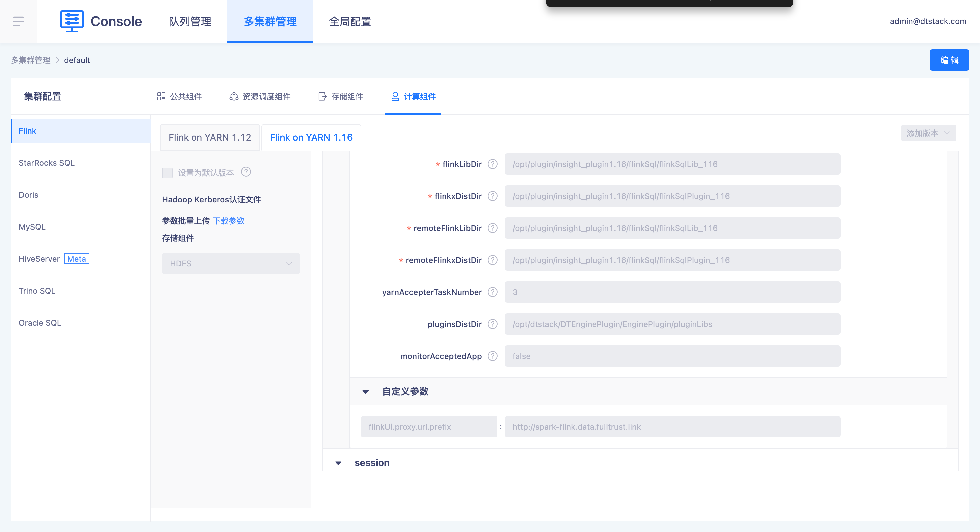Click help icon beside yarnAccepterTaskNumber

pos(493,292)
